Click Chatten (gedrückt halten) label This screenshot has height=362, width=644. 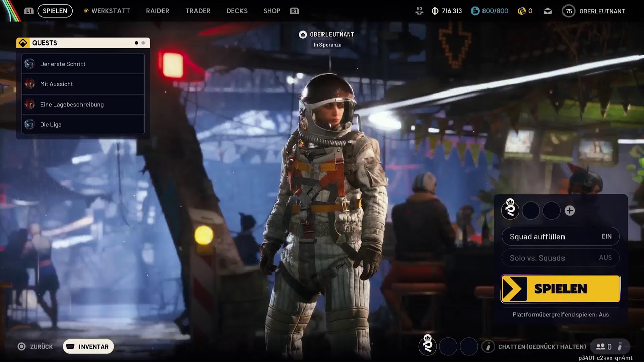[542, 347]
